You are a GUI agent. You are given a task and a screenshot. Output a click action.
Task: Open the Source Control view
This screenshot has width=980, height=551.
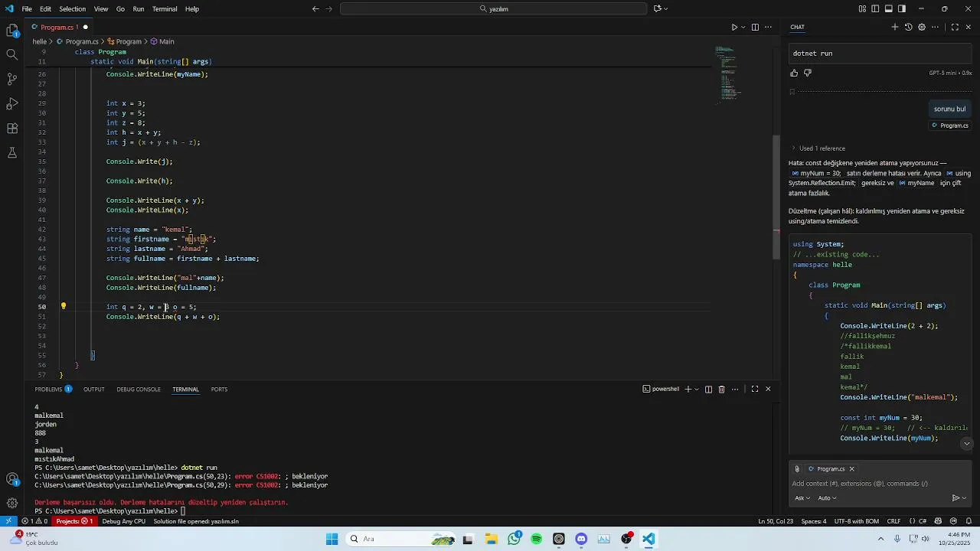[x=12, y=79]
